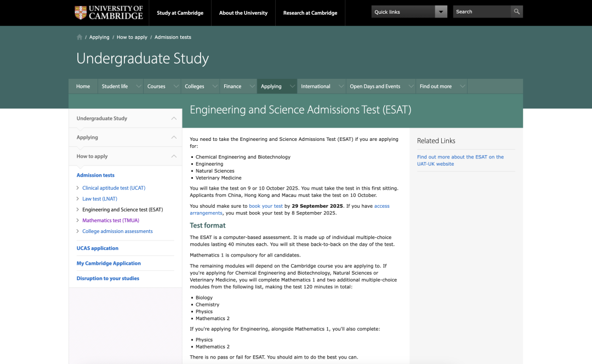Open ESAT on UAT-UK website link

pyautogui.click(x=460, y=160)
